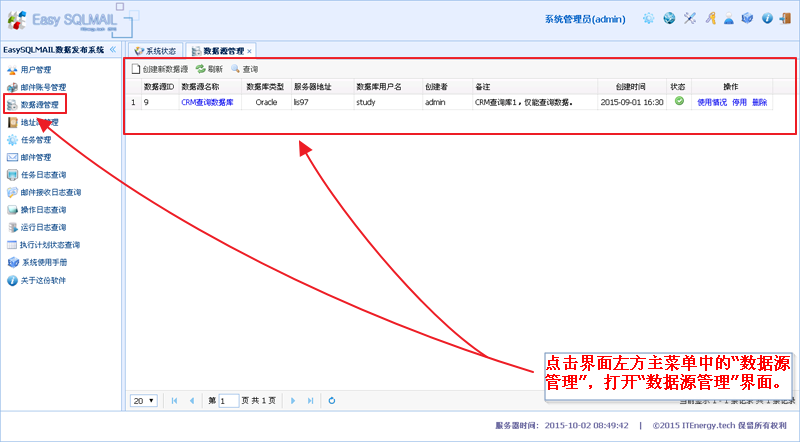Click the keys password icon in header

(710, 19)
